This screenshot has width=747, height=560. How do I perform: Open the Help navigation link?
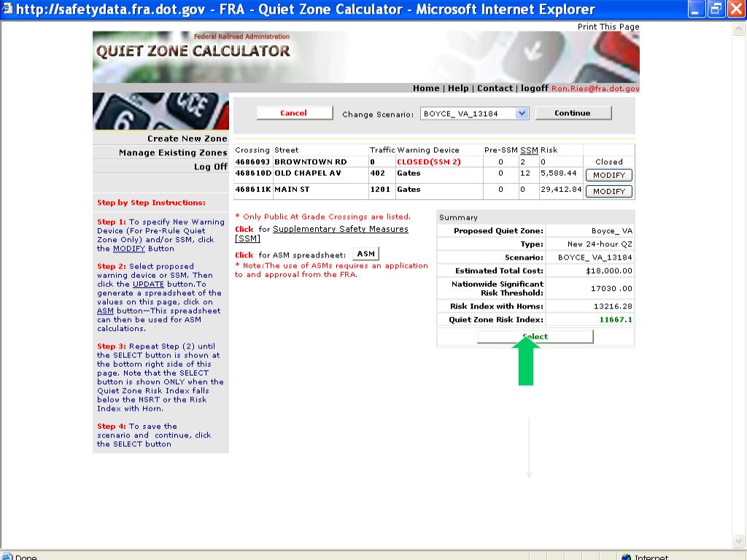click(458, 88)
